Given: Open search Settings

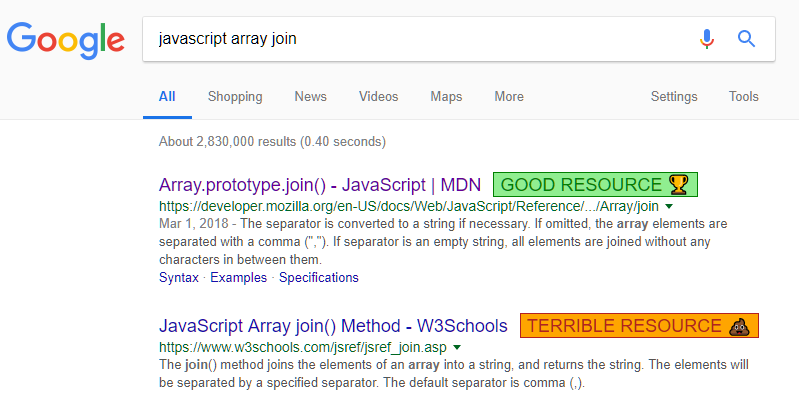Looking at the screenshot, I should tap(674, 97).
